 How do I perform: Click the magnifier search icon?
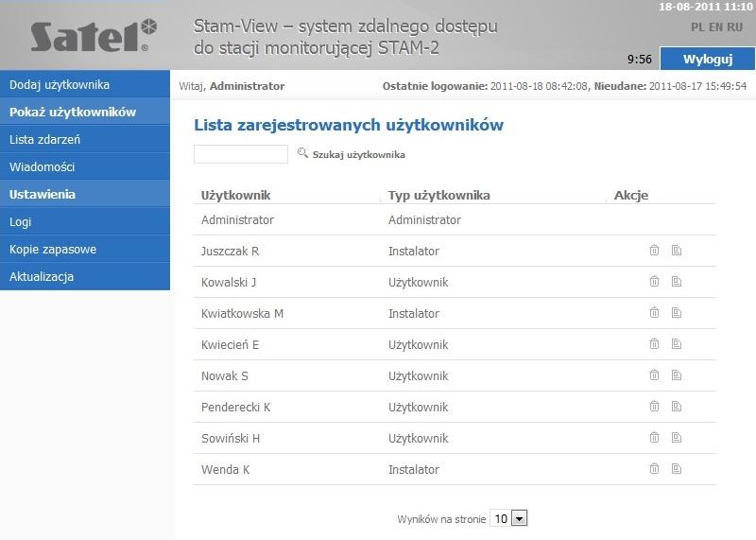click(x=302, y=153)
